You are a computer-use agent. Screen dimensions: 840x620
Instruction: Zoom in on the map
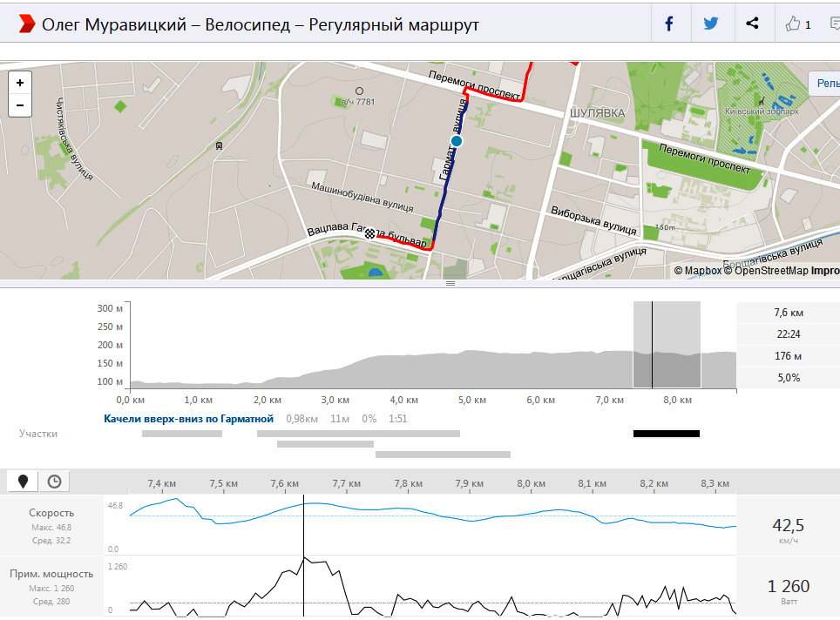(x=19, y=83)
